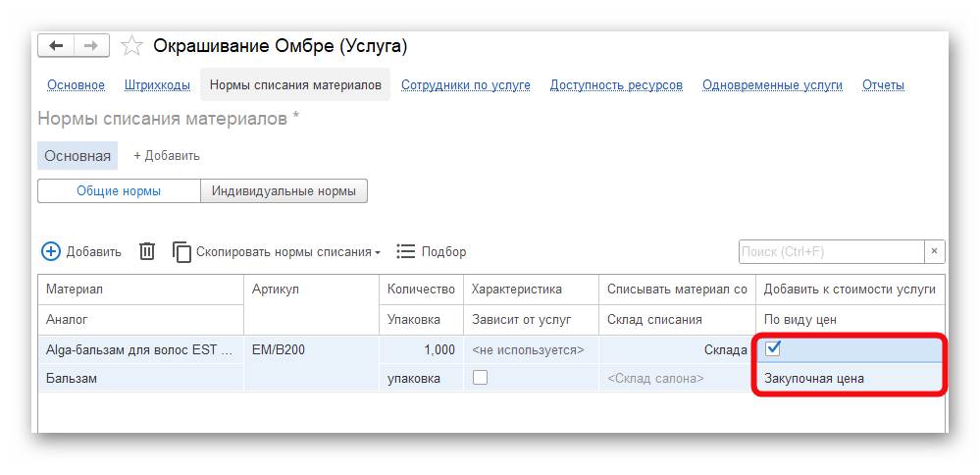Clear search with the × button

tap(934, 251)
